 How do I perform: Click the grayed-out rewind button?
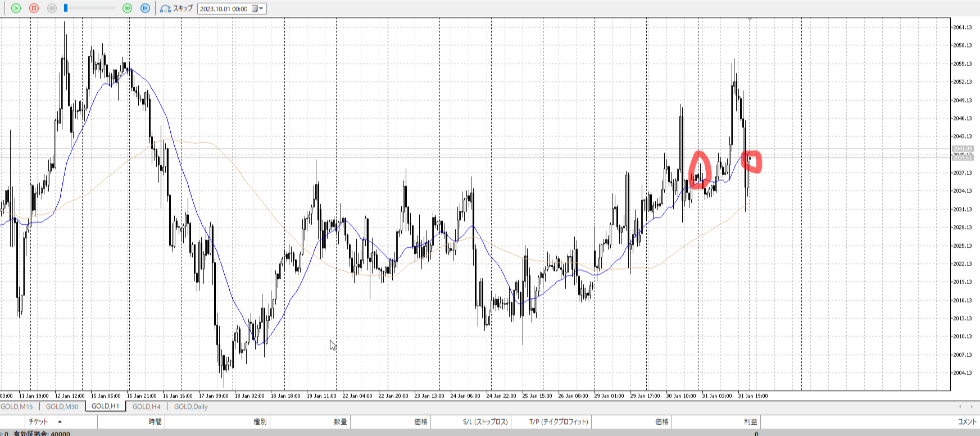(x=52, y=8)
